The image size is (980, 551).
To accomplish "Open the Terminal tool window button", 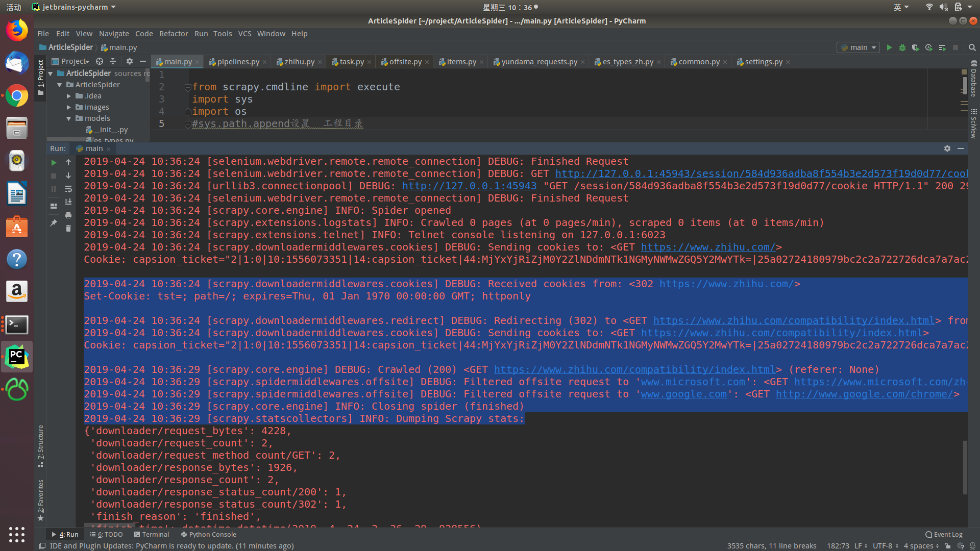I will pos(151,534).
